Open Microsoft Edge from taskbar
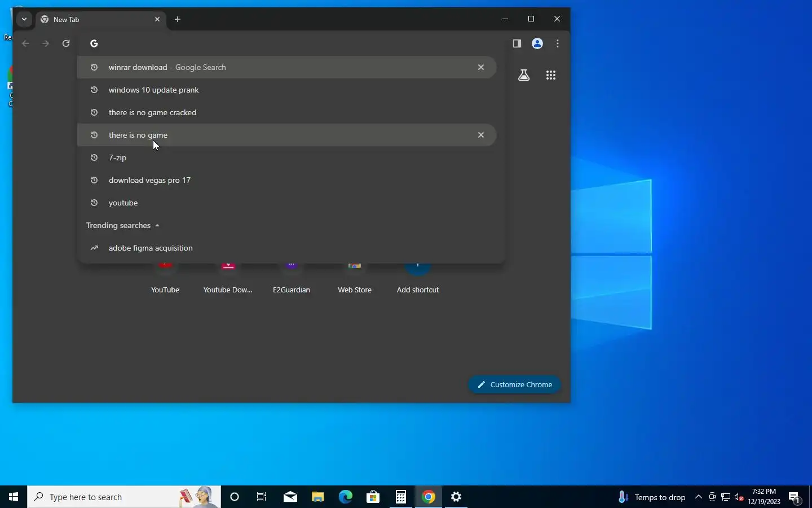The image size is (812, 508). (x=346, y=497)
